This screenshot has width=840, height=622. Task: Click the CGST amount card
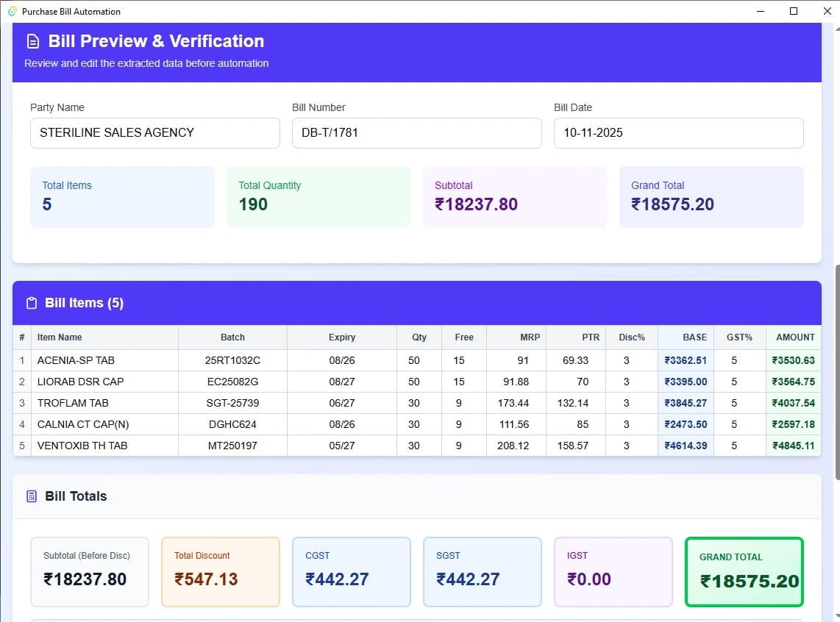click(351, 571)
